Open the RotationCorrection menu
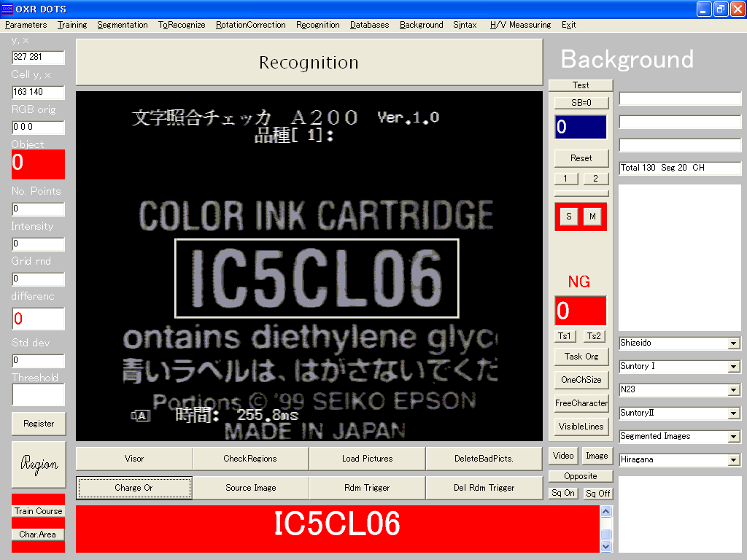 [251, 25]
